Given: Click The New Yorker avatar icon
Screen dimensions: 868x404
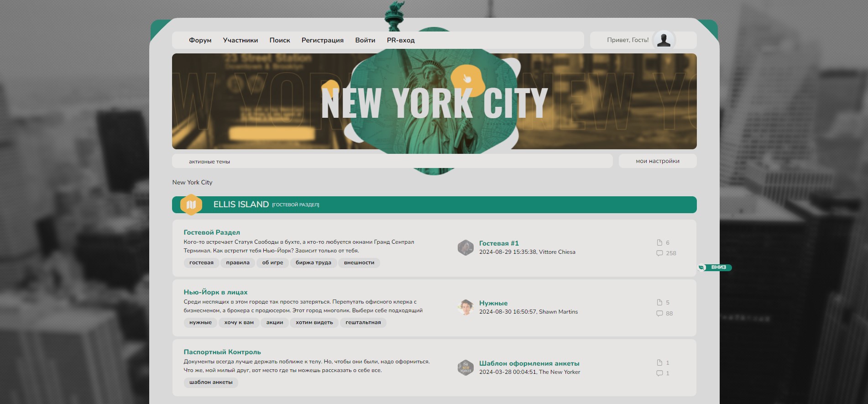Looking at the screenshot, I should pos(465,367).
